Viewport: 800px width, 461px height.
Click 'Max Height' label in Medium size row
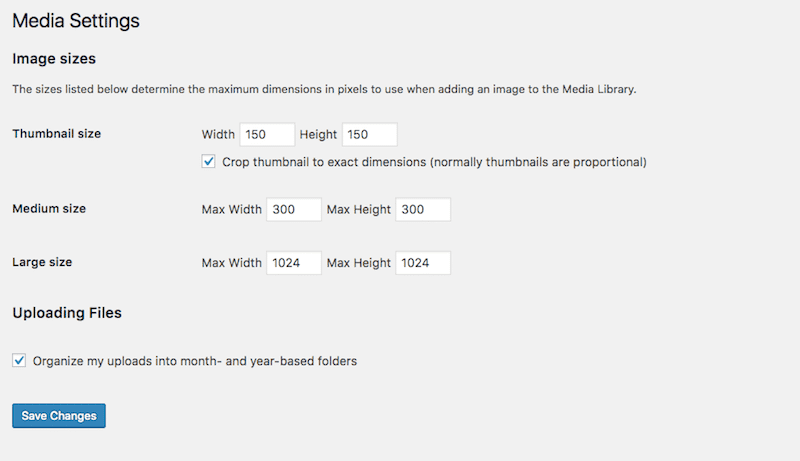pyautogui.click(x=358, y=209)
